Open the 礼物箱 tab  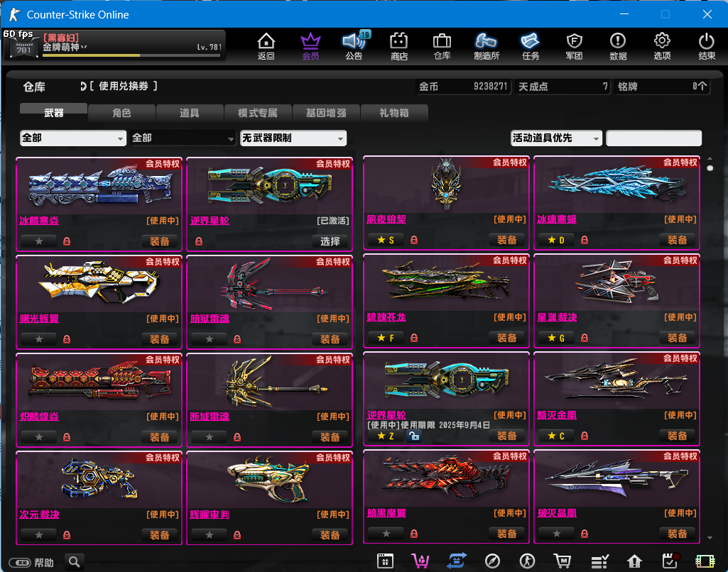click(394, 113)
